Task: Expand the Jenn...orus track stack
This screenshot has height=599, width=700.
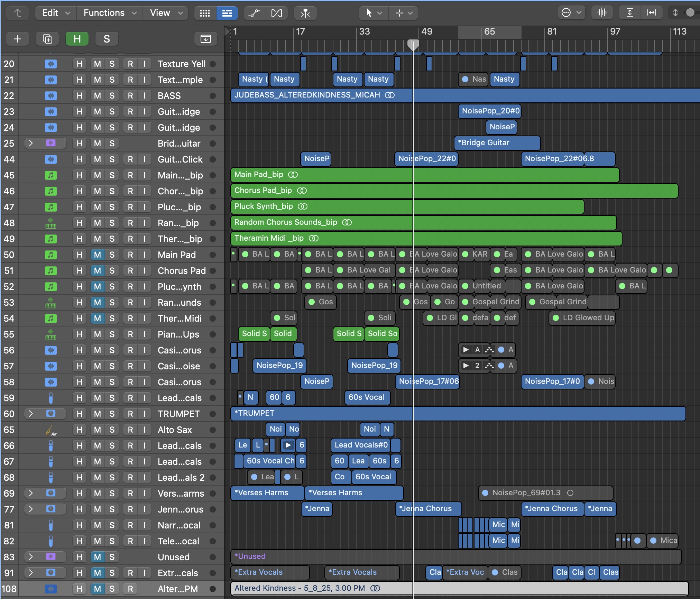Action: (30, 509)
